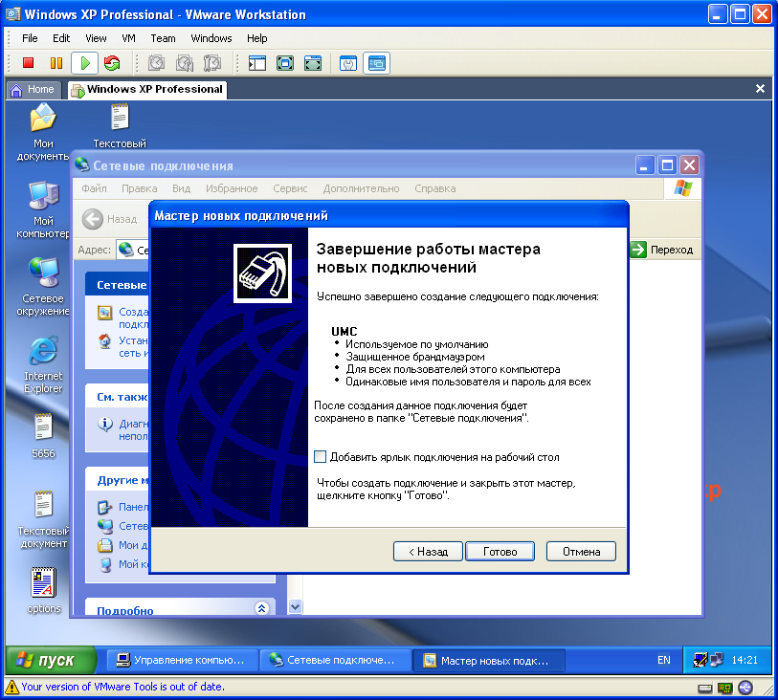The image size is (778, 700).
Task: Click the red Power Off button in VMware toolbar
Action: (29, 63)
